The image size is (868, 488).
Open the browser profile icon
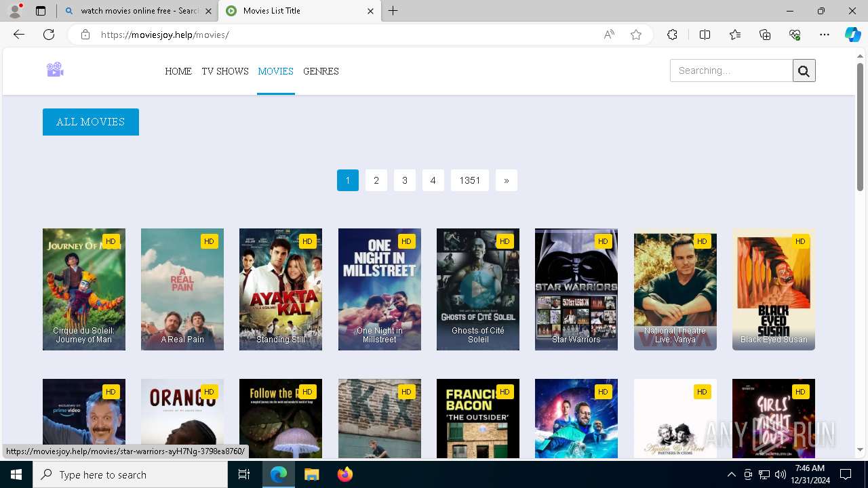[x=15, y=11]
